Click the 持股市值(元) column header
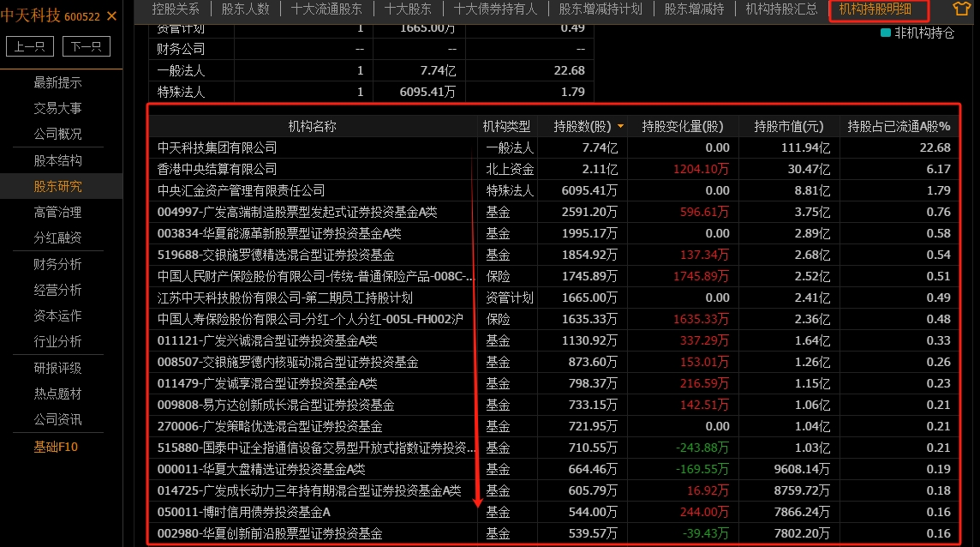The width and height of the screenshot is (980, 547). (789, 126)
